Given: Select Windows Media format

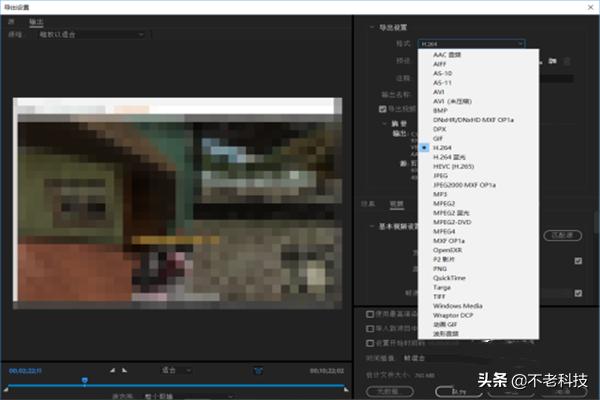Looking at the screenshot, I should [457, 306].
